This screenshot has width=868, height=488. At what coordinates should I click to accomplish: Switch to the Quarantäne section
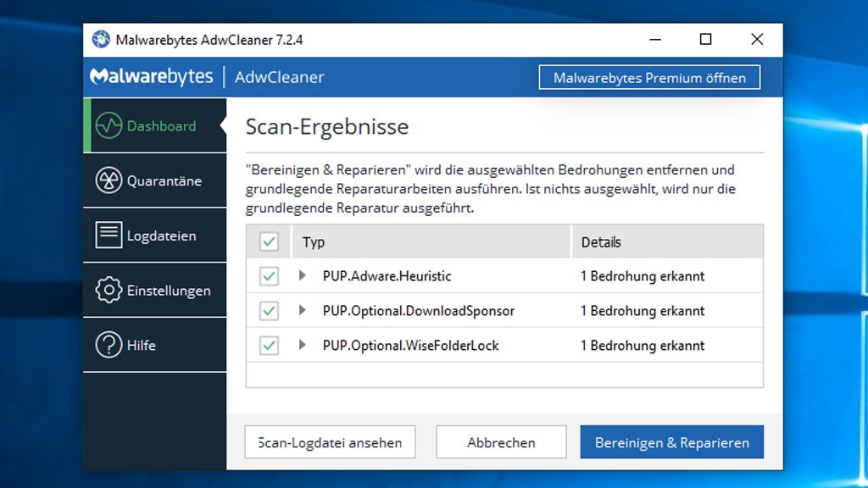pyautogui.click(x=155, y=180)
